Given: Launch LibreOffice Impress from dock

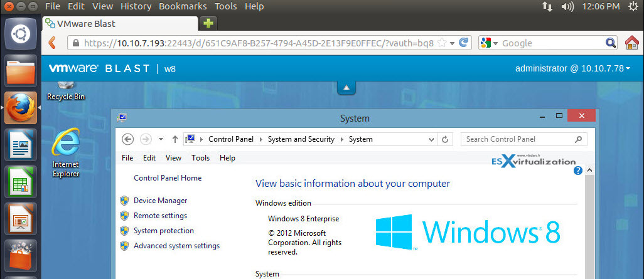Looking at the screenshot, I should click(x=21, y=219).
